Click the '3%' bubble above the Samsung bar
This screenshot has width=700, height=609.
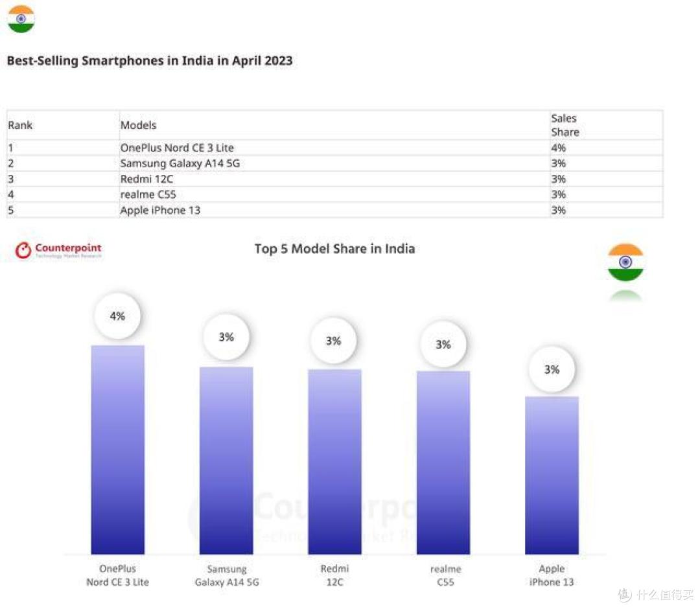point(226,337)
